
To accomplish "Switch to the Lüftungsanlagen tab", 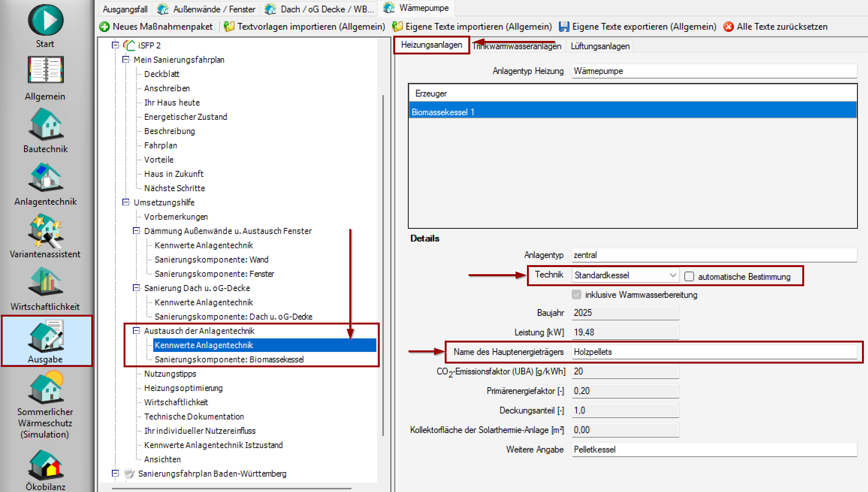I will (600, 46).
